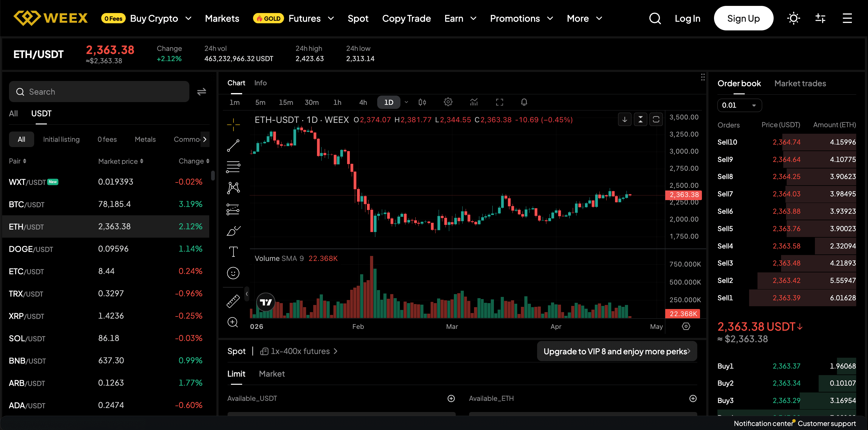Viewport: 868px width, 430px height.
Task: Select the trend line drawing tool
Action: coord(233,146)
